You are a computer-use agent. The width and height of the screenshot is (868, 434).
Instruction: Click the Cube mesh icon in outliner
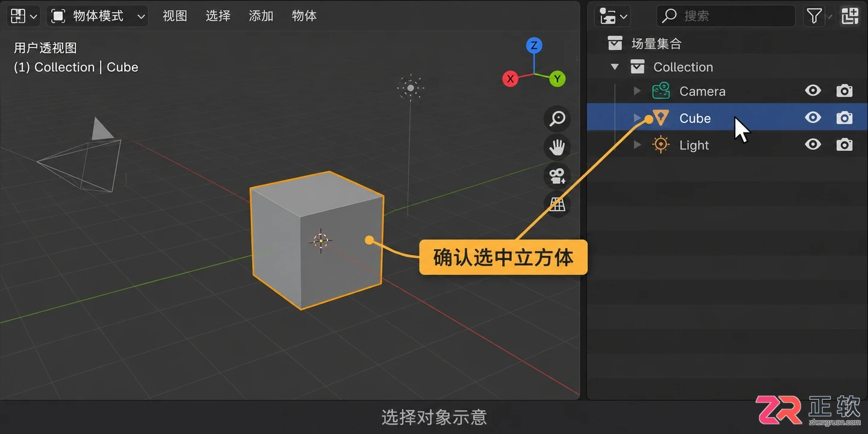click(x=661, y=118)
